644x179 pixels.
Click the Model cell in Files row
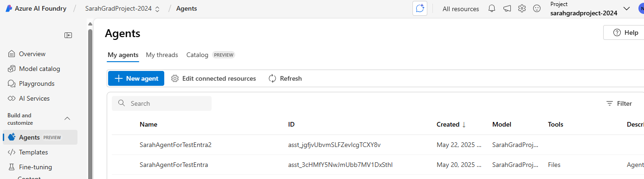pyautogui.click(x=515, y=165)
